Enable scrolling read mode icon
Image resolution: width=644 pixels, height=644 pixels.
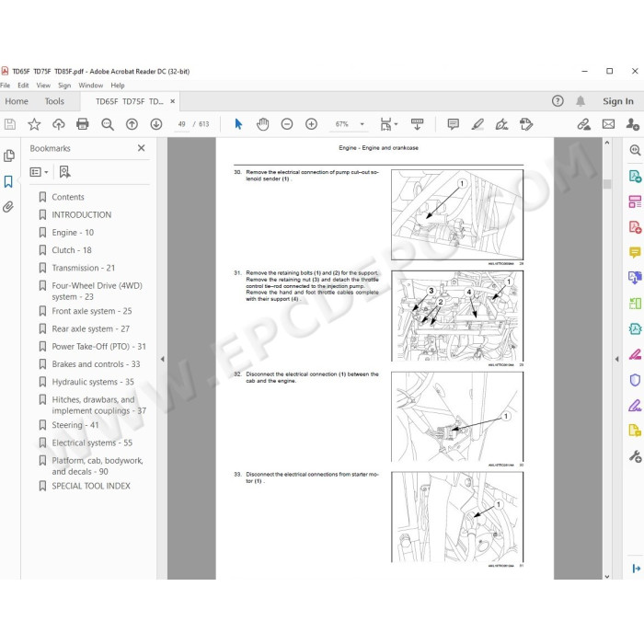click(417, 123)
